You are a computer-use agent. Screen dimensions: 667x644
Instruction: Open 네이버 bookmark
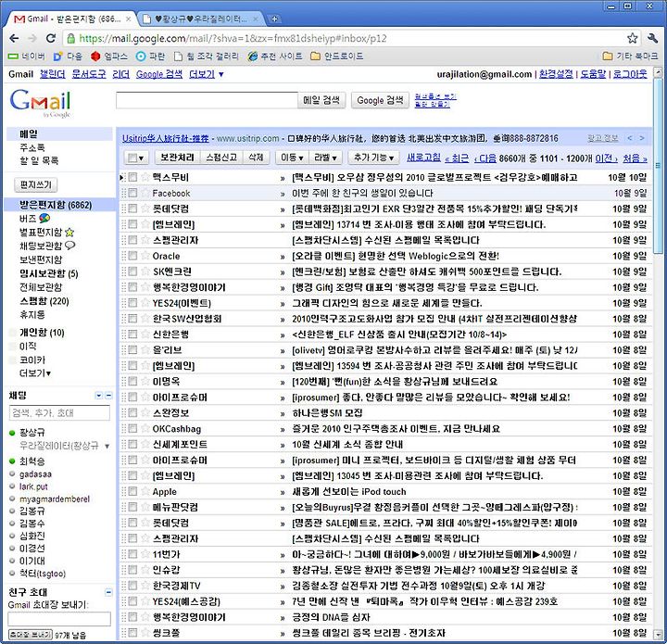(x=26, y=57)
